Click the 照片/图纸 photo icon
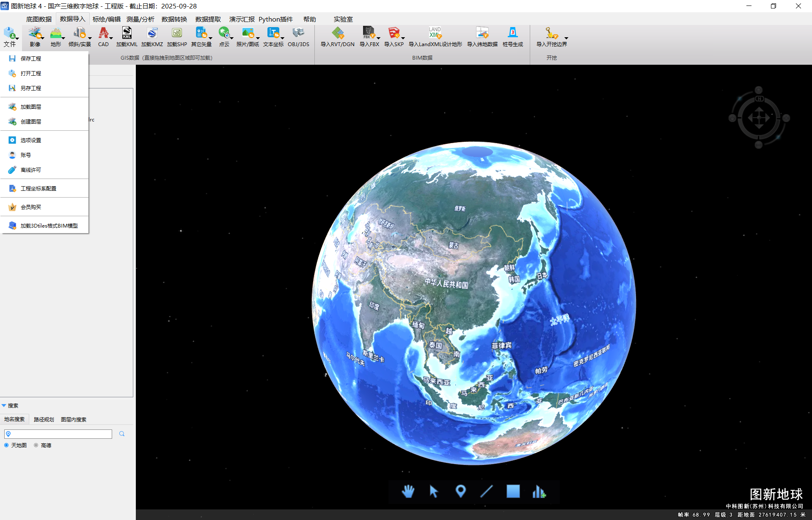This screenshot has width=812, height=520. 248,33
